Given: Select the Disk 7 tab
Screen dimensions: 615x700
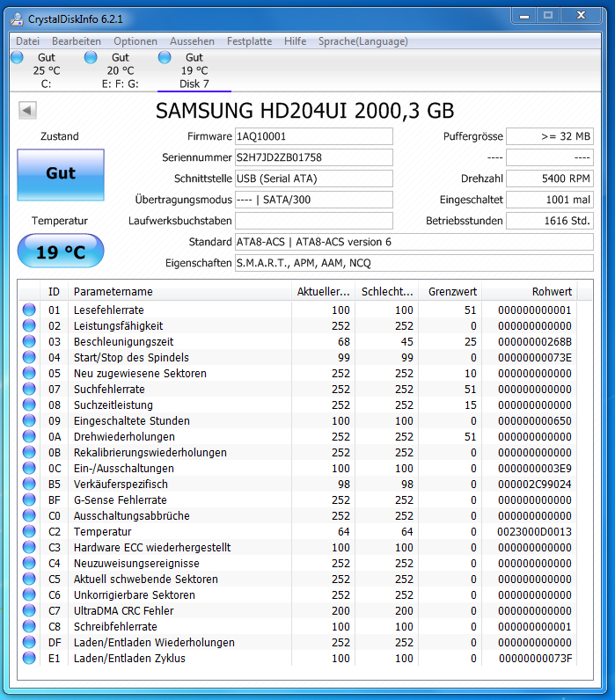Looking at the screenshot, I should pyautogui.click(x=194, y=70).
